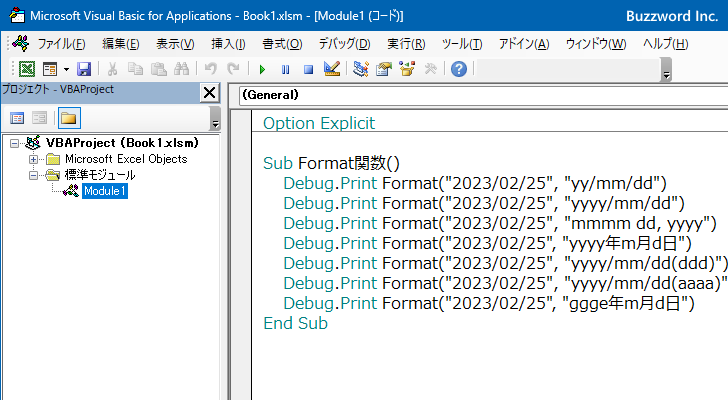The height and width of the screenshot is (400, 728).
Task: Select the 標準モジュール folder label
Action: coord(100,175)
